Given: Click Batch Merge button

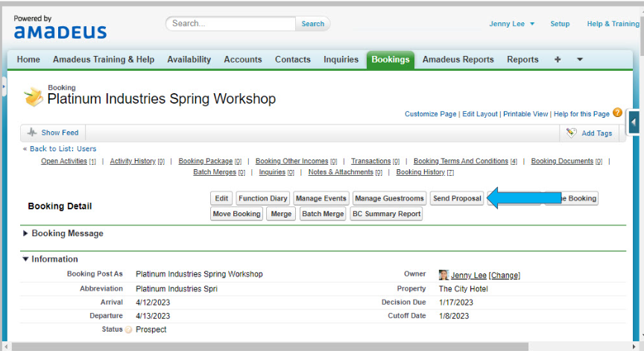Looking at the screenshot, I should click(323, 214).
